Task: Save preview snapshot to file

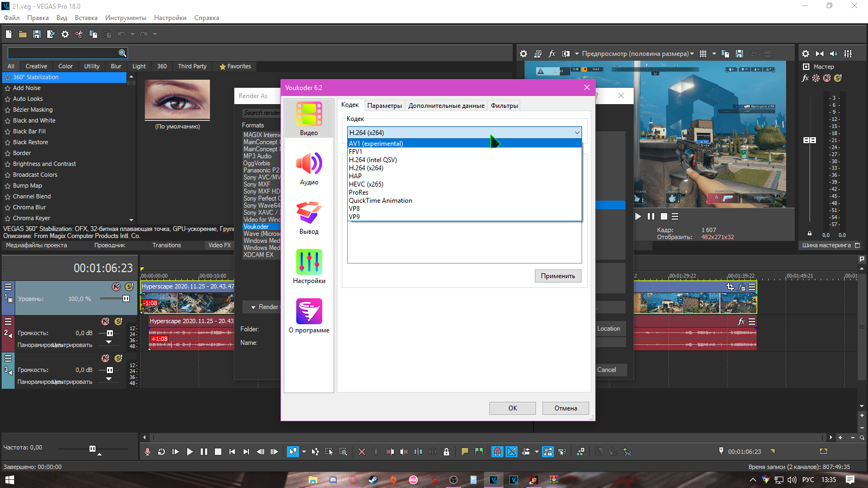Action: click(x=739, y=54)
